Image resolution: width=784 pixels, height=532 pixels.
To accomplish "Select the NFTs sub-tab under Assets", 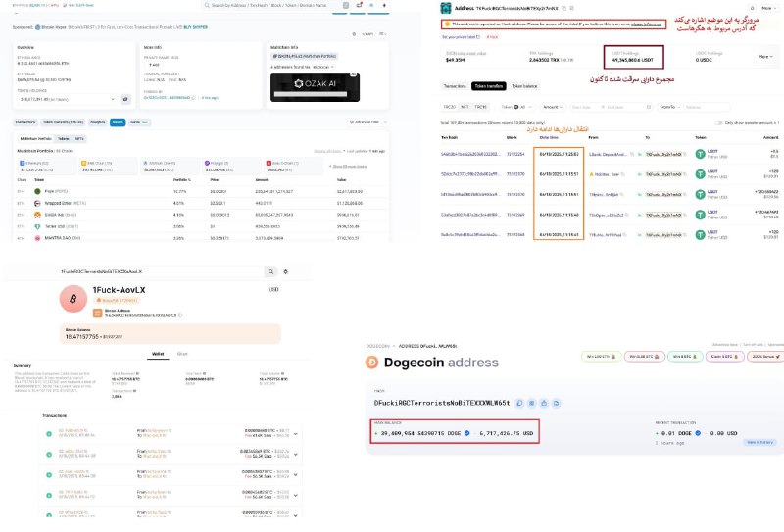I will pyautogui.click(x=79, y=138).
